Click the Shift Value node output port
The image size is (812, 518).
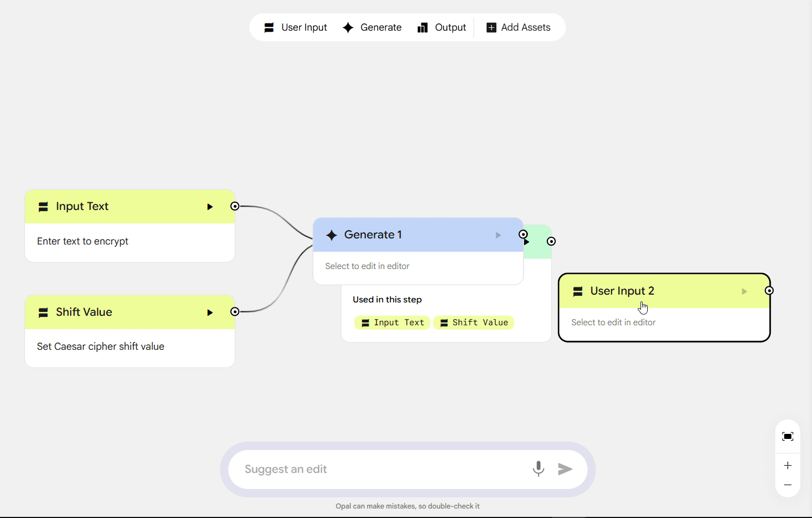pyautogui.click(x=235, y=311)
